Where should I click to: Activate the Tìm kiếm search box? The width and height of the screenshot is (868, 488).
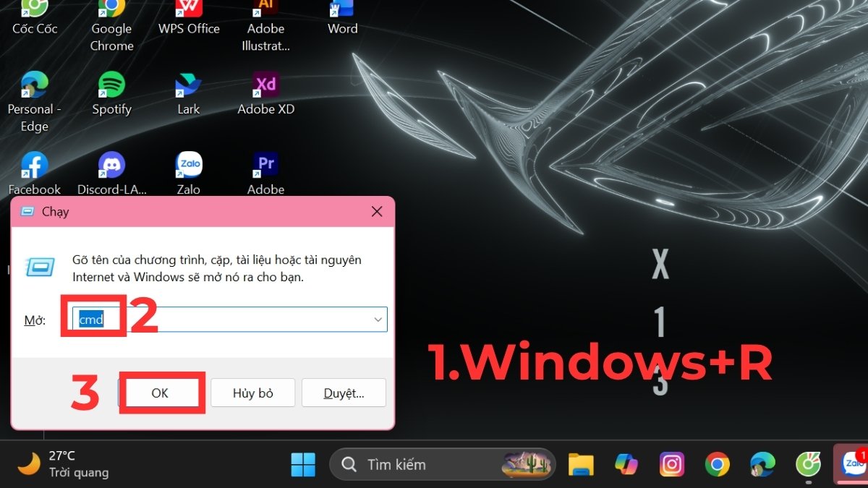(434, 465)
